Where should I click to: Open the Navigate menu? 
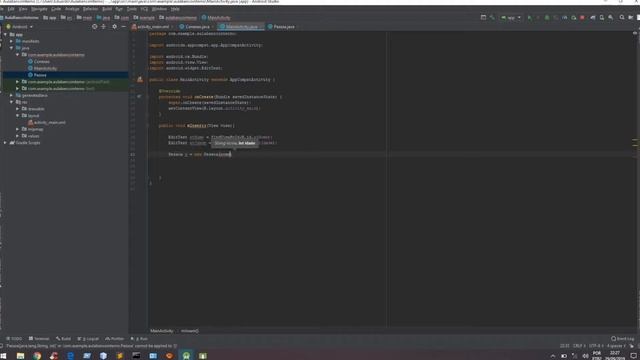pyautogui.click(x=39, y=9)
